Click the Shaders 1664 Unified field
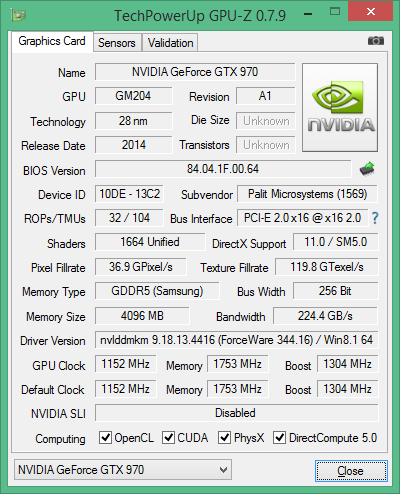 [x=150, y=242]
